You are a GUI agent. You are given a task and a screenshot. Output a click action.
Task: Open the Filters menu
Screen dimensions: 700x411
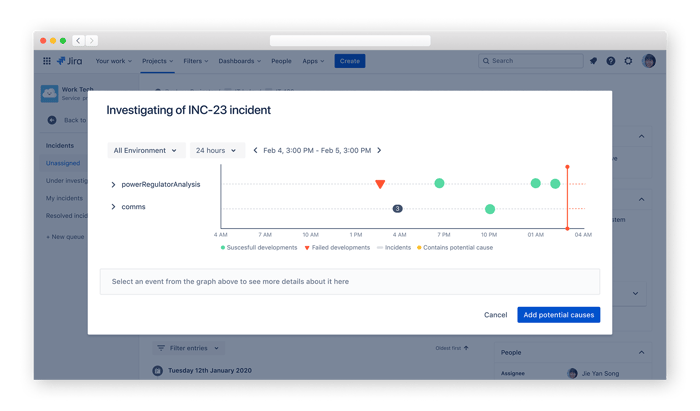click(196, 61)
